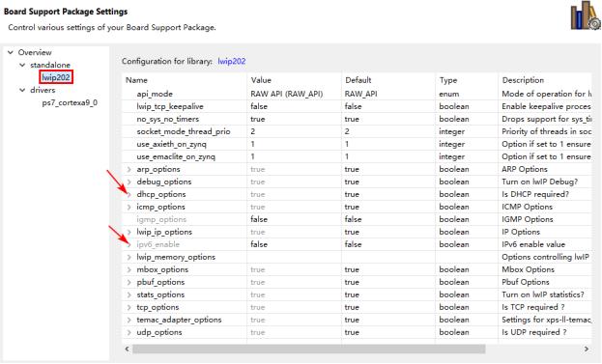Collapse the standalone tree node
The width and height of the screenshot is (602, 364).
coord(22,66)
